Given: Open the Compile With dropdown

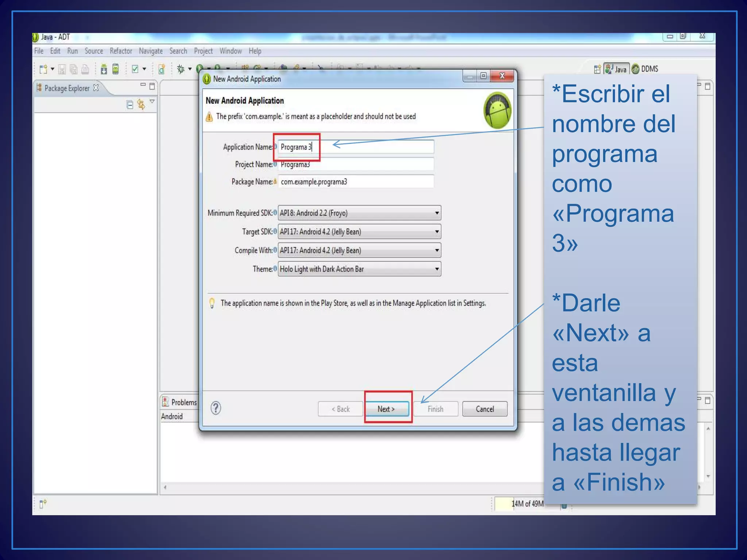Looking at the screenshot, I should click(x=359, y=250).
